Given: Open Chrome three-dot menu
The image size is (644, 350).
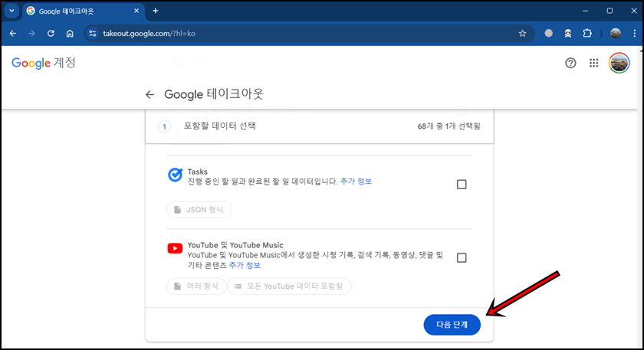Looking at the screenshot, I should 635,33.
